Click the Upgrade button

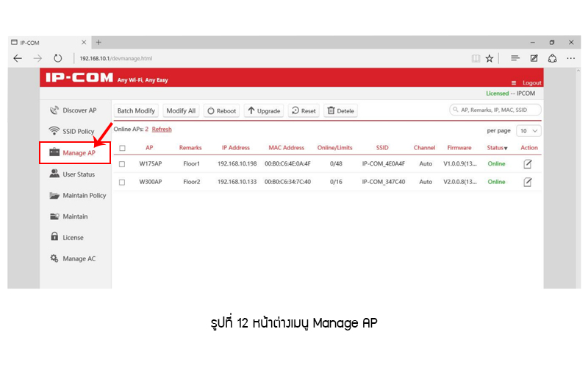[x=263, y=110]
